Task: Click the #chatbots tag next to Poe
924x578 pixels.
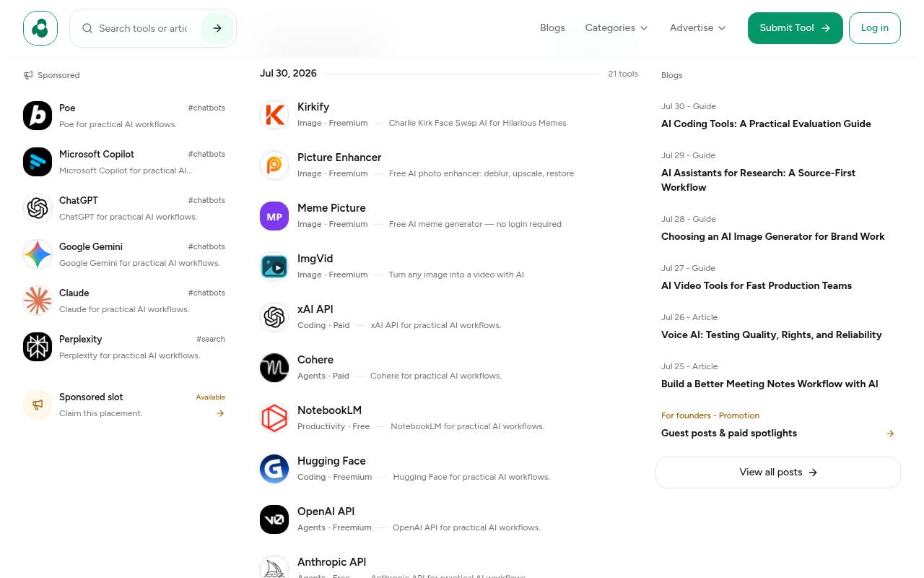Action: [x=206, y=108]
